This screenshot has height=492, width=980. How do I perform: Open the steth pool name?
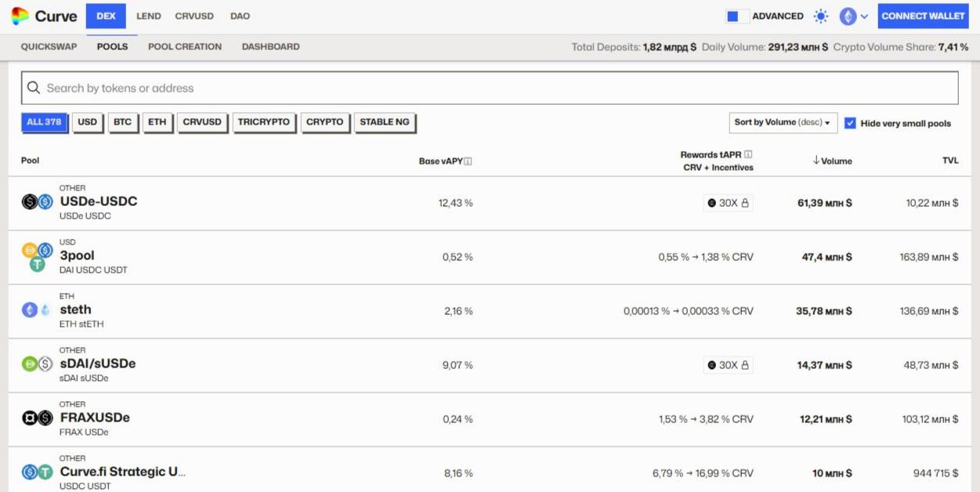(x=75, y=309)
